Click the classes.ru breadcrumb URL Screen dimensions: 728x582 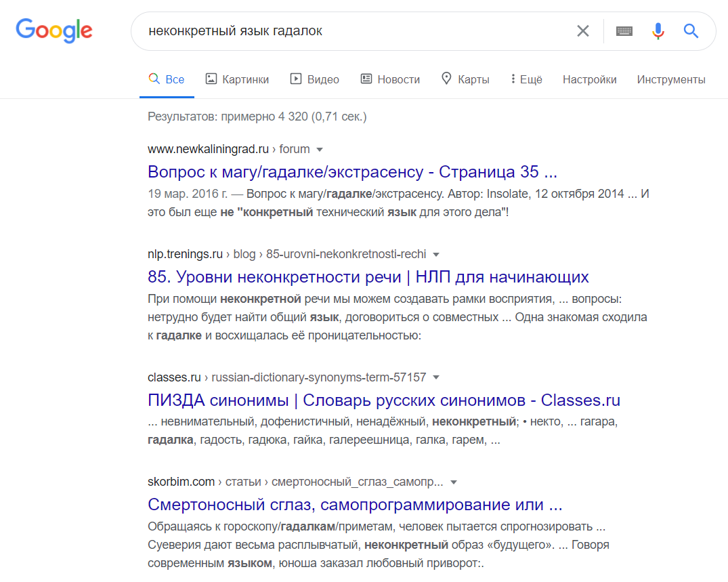pyautogui.click(x=287, y=377)
